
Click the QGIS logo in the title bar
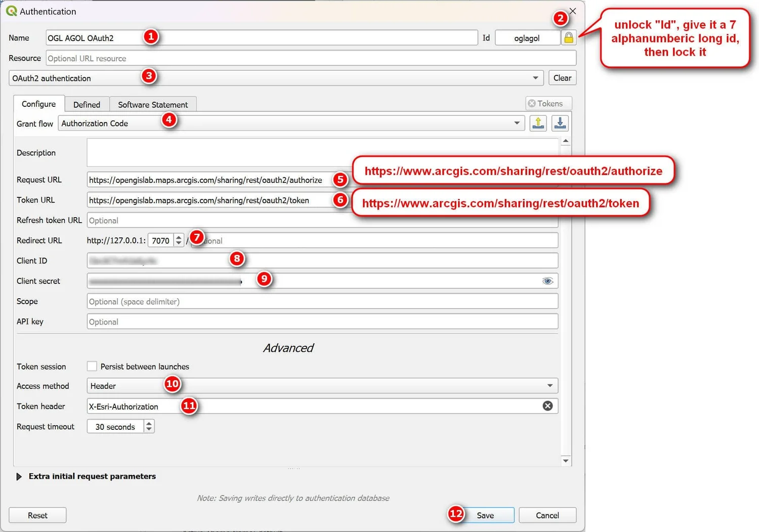coord(11,11)
